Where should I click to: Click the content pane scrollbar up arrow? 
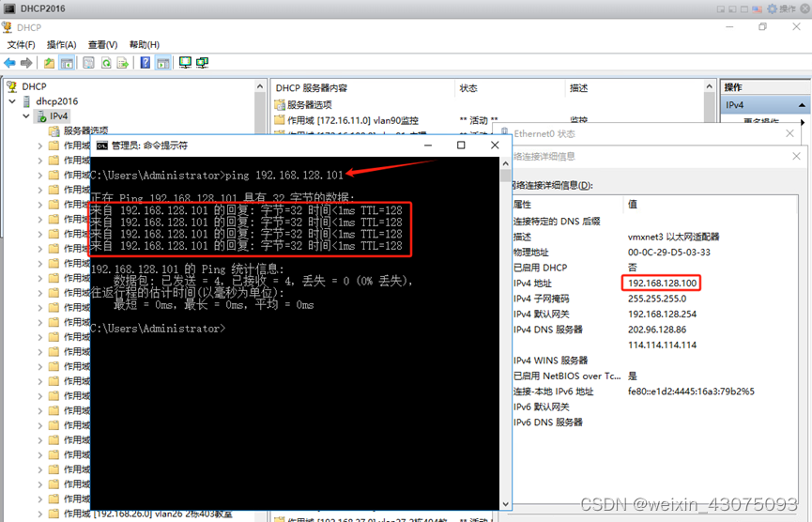click(x=710, y=86)
